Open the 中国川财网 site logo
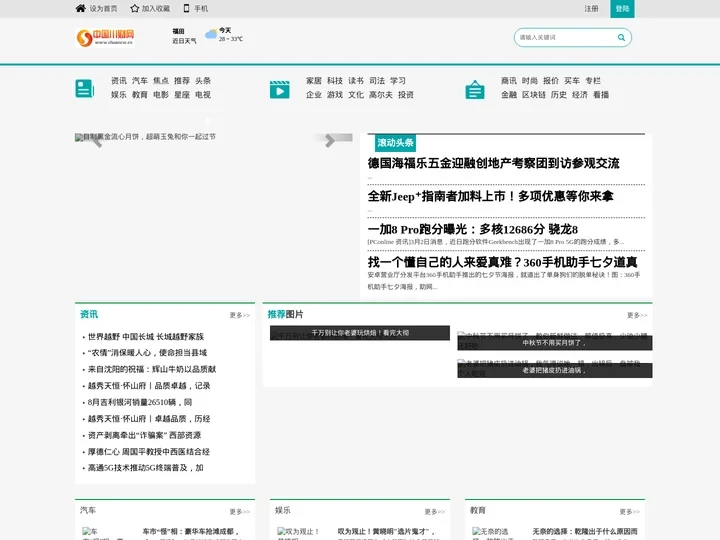This screenshot has width=720, height=540. (x=105, y=38)
